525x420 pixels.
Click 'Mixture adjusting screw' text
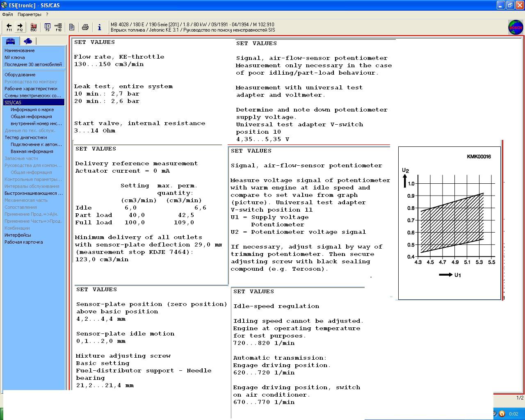click(x=123, y=356)
